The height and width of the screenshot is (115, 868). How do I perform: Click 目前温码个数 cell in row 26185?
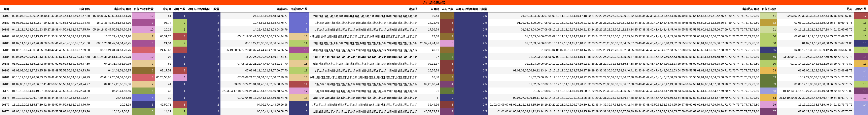click(299, 50)
